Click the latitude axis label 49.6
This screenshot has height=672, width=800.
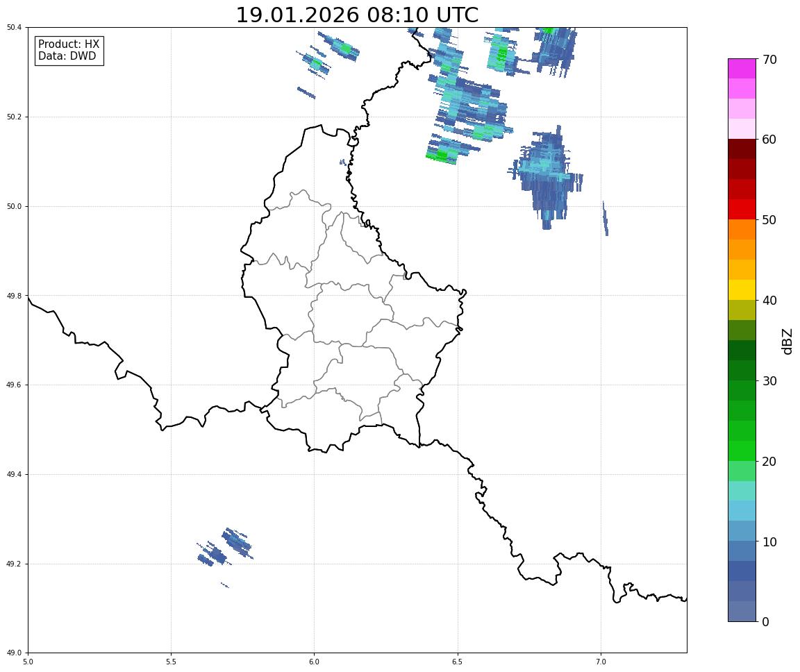(14, 385)
